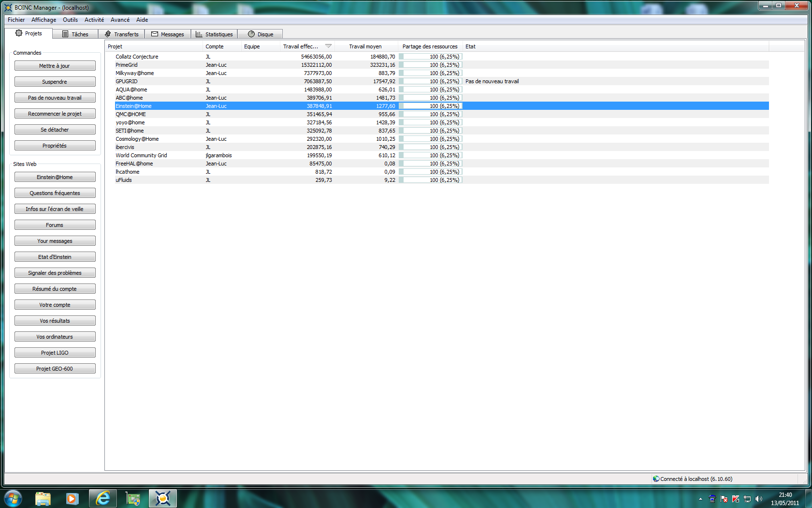Image resolution: width=812 pixels, height=508 pixels.
Task: Click the volume tray icon
Action: [x=758, y=499]
